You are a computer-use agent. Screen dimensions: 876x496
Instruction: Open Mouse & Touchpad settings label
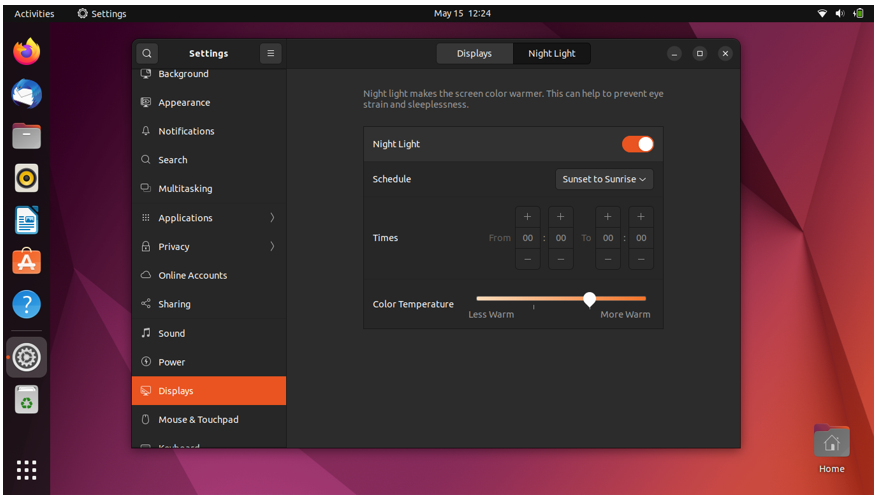(198, 419)
